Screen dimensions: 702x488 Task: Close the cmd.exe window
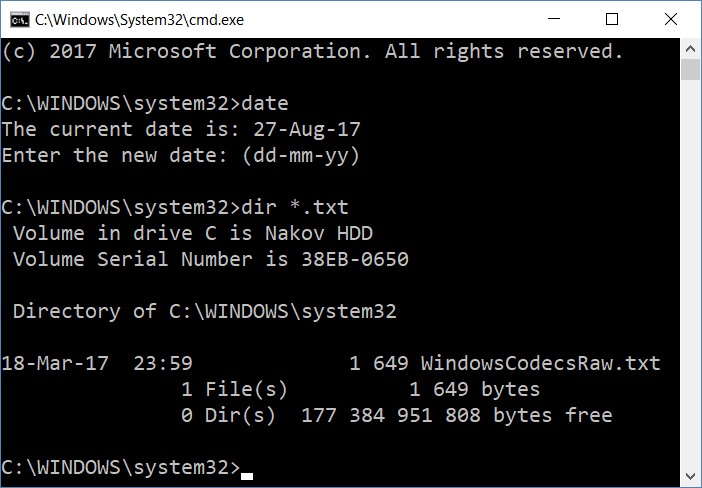(671, 19)
